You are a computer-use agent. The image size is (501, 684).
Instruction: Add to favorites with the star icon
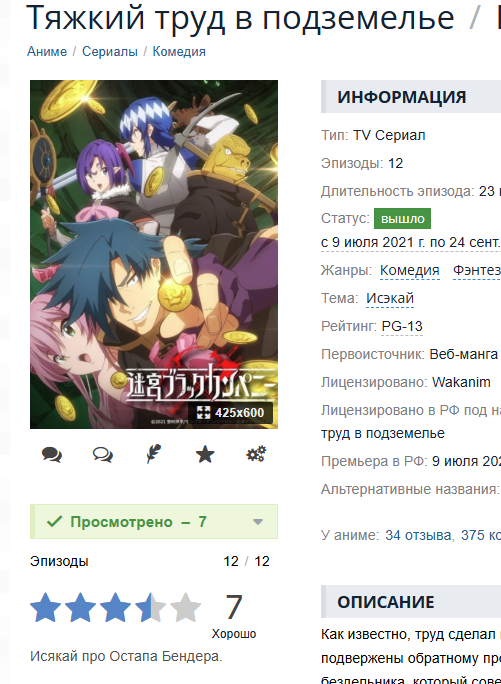[205, 455]
